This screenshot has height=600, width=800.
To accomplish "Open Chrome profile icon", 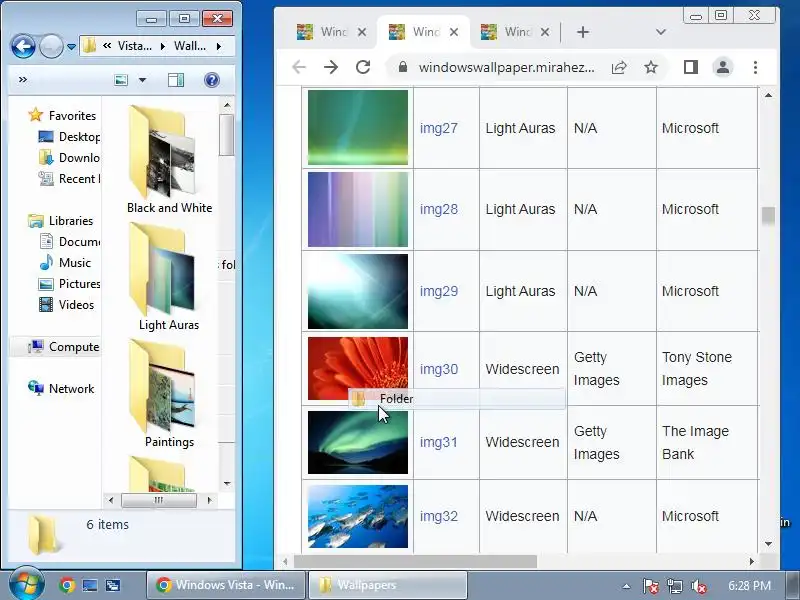I will click(722, 67).
